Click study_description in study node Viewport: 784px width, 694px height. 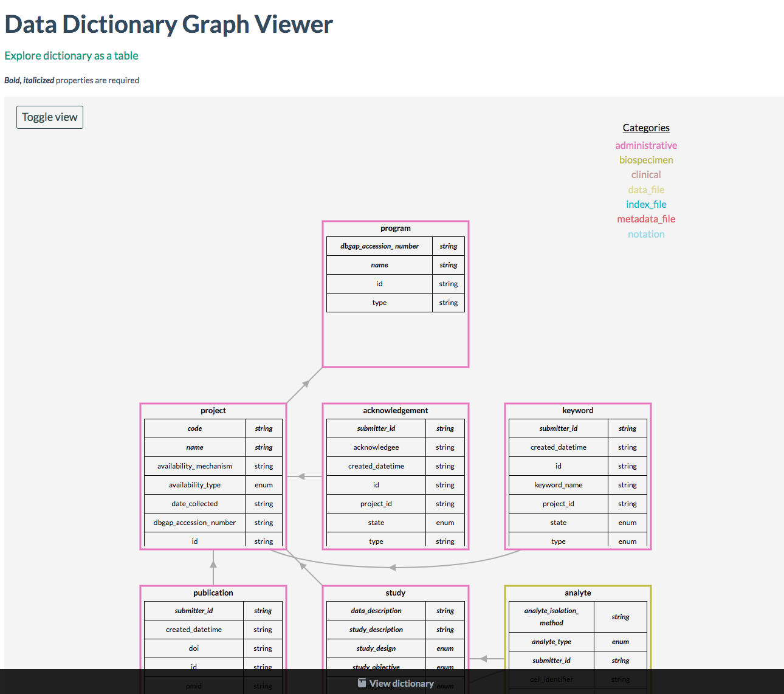(x=376, y=630)
